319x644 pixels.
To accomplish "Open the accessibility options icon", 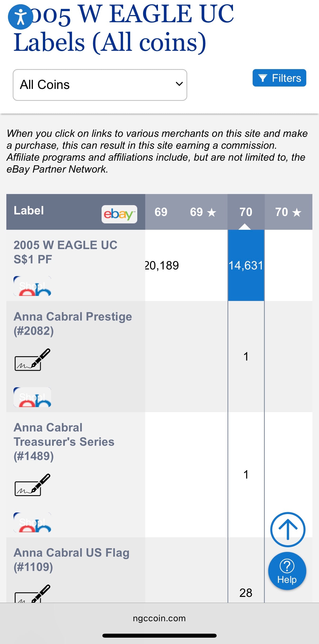I will click(x=20, y=17).
